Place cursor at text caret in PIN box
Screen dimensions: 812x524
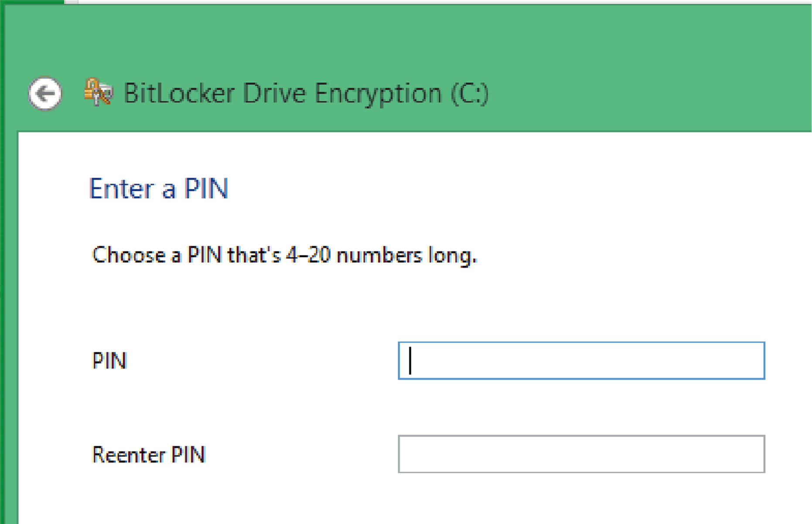410,361
